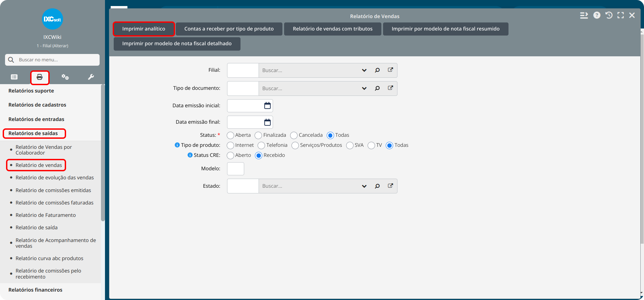Open Relatório de evolução das vendas
This screenshot has height=300, width=644.
click(55, 178)
